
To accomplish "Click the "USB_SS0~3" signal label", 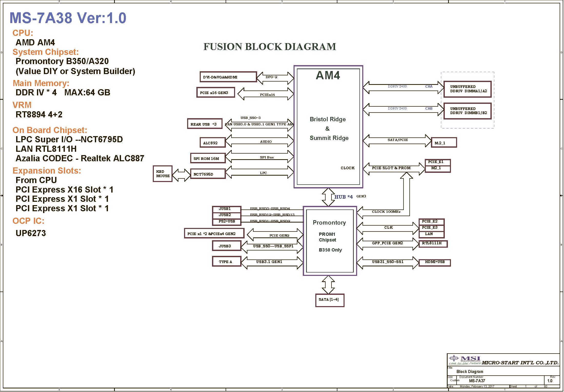I will pyautogui.click(x=250, y=118).
